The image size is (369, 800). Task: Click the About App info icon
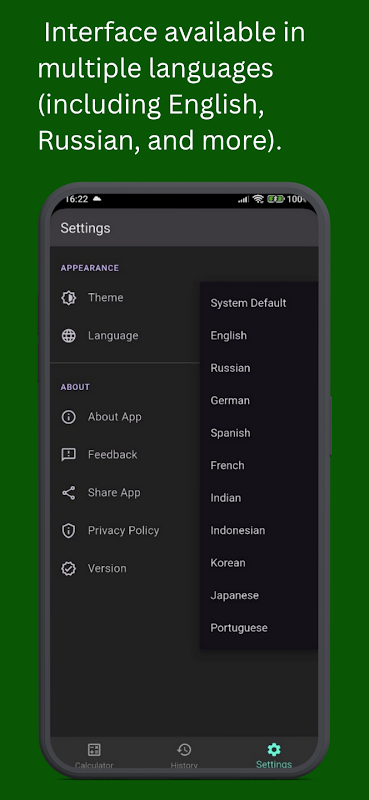click(68, 417)
